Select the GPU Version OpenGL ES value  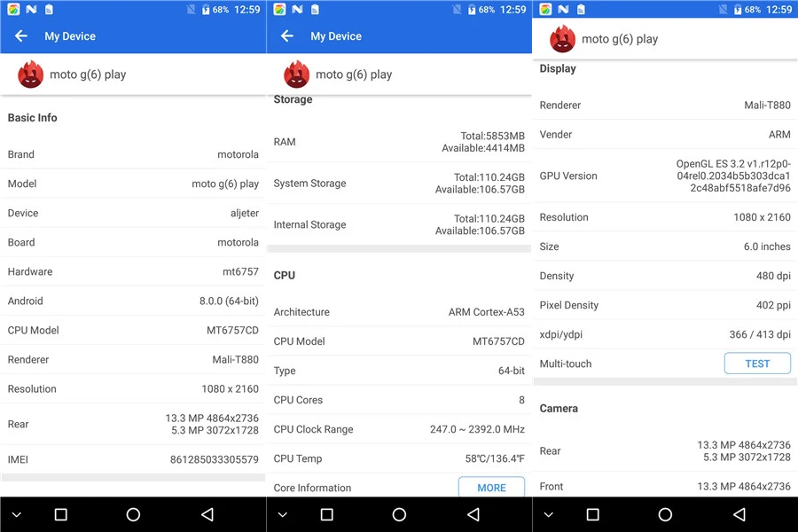pyautogui.click(x=733, y=176)
